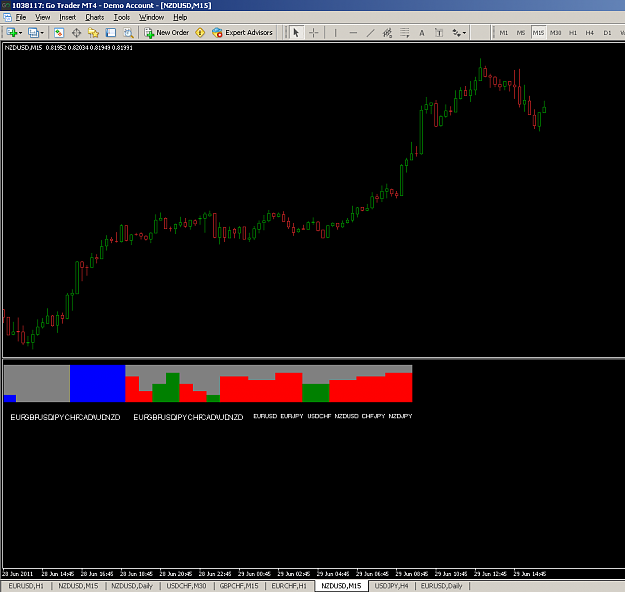Viewport: 625px width, 592px height.
Task: Open the Profiles toolbar icon
Action: [33, 33]
